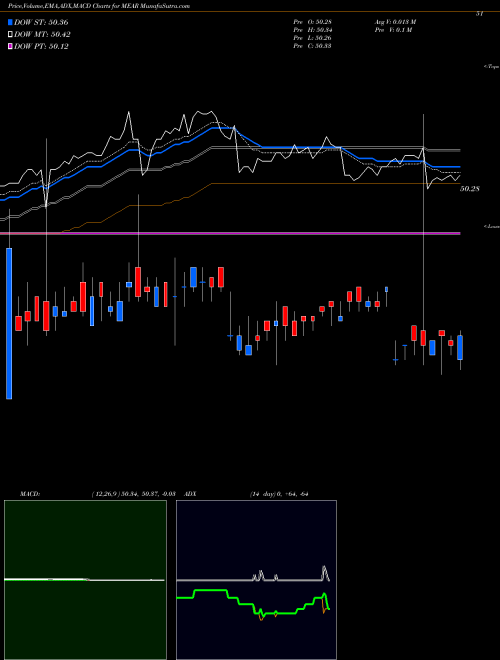Select the 'DOW ST: 50.36' legend text
Screen dimensions: 500x660
[41, 22]
